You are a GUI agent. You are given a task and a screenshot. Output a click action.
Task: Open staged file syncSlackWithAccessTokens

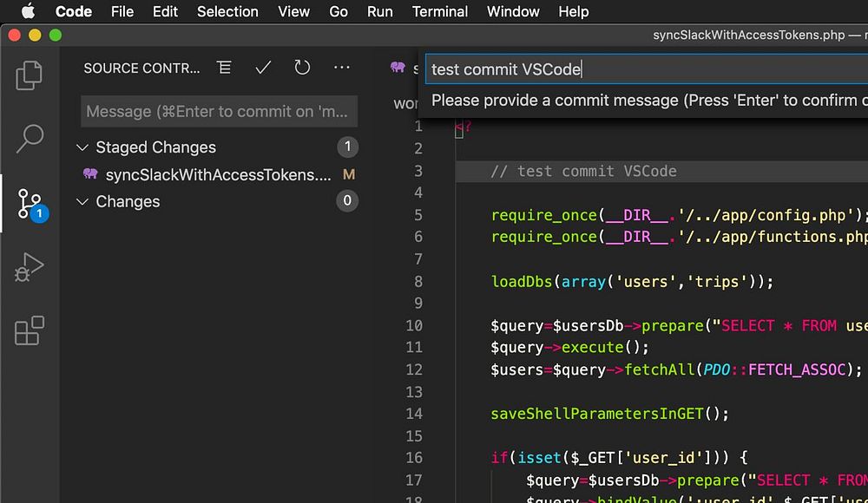click(x=217, y=174)
